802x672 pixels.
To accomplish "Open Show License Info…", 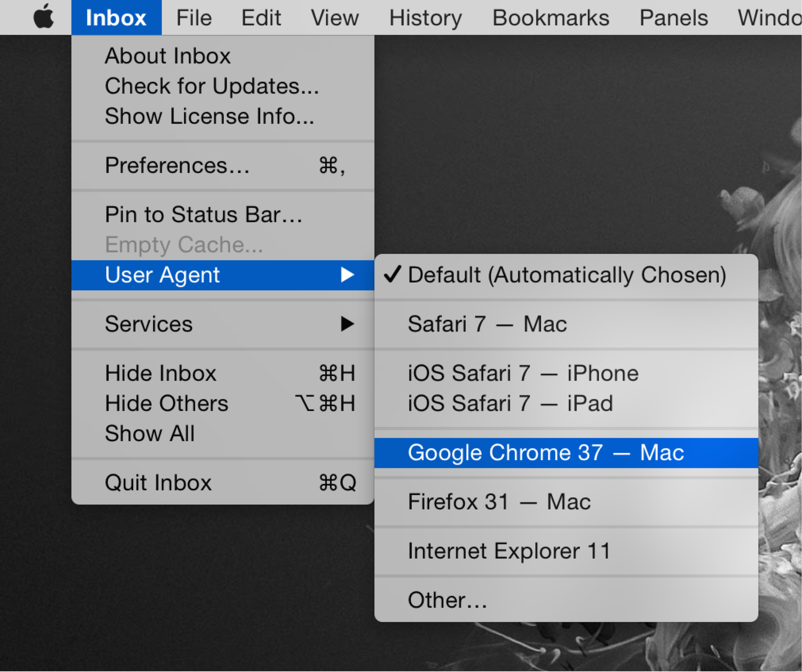I will tap(209, 116).
